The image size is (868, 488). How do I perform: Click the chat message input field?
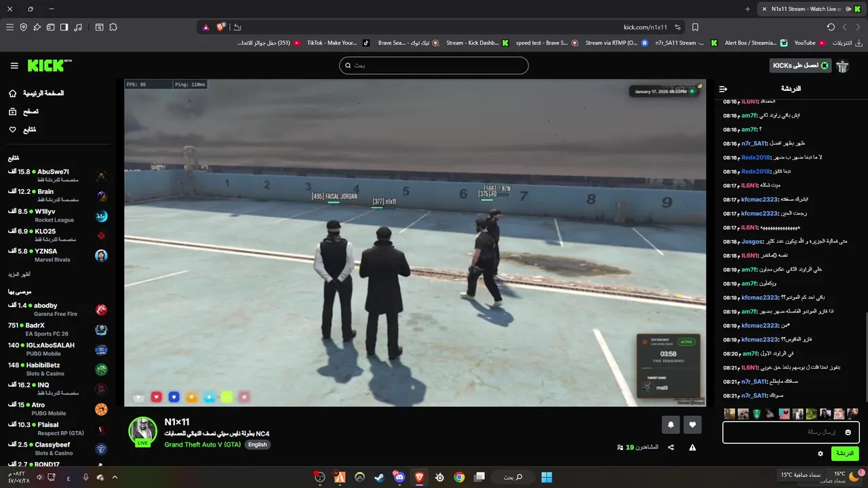click(791, 432)
